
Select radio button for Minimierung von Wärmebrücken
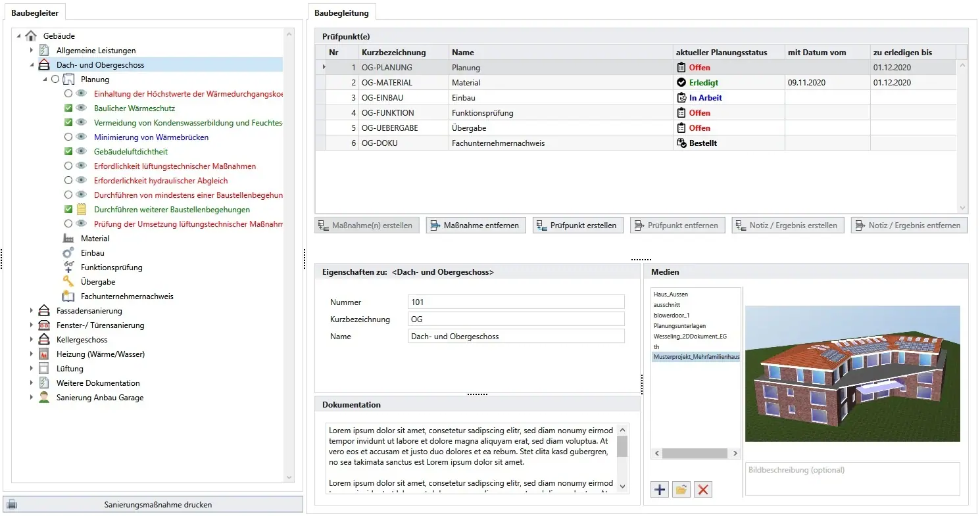tap(68, 137)
